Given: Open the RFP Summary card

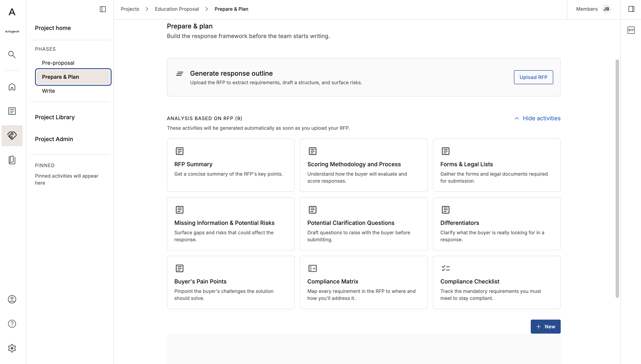Looking at the screenshot, I should pyautogui.click(x=231, y=165).
